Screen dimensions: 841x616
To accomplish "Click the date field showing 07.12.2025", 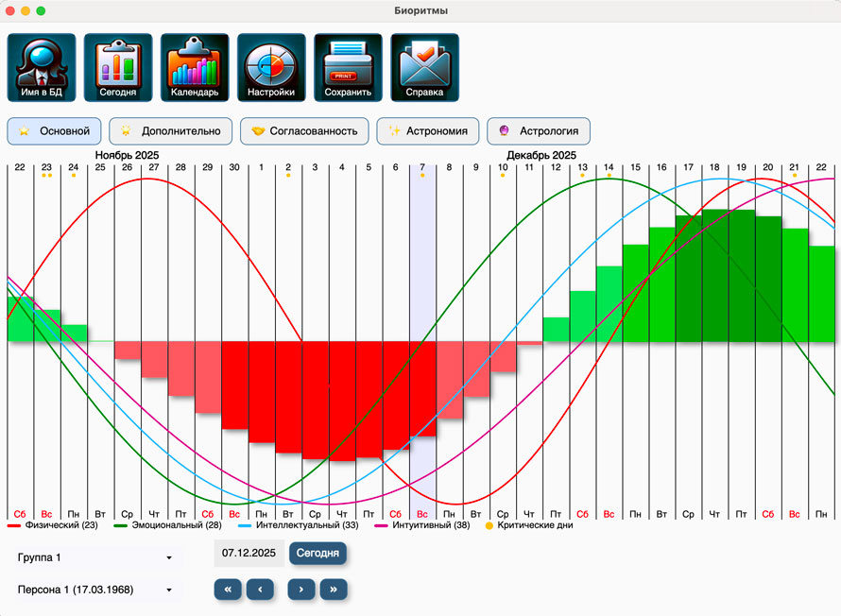I will (x=249, y=553).
